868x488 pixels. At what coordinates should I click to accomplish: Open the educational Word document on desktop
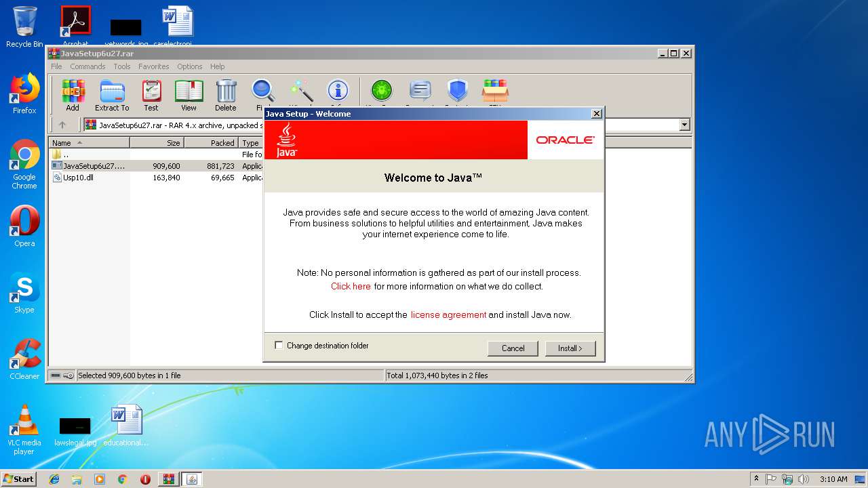point(126,426)
